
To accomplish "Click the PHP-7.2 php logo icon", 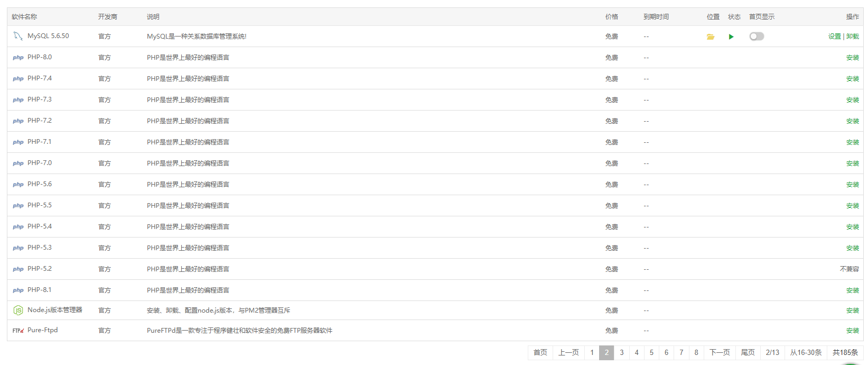I will click(18, 121).
